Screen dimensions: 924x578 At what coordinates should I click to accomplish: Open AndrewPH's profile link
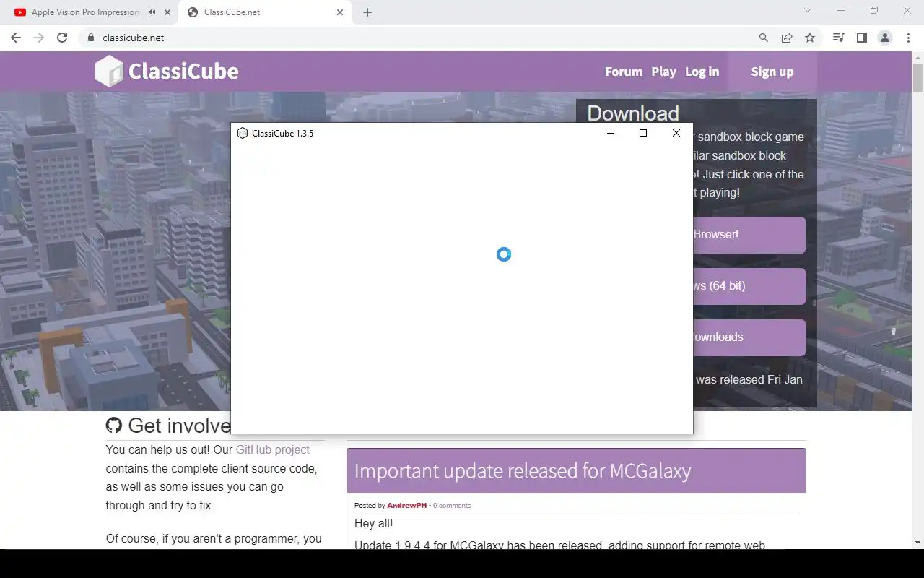[406, 506]
